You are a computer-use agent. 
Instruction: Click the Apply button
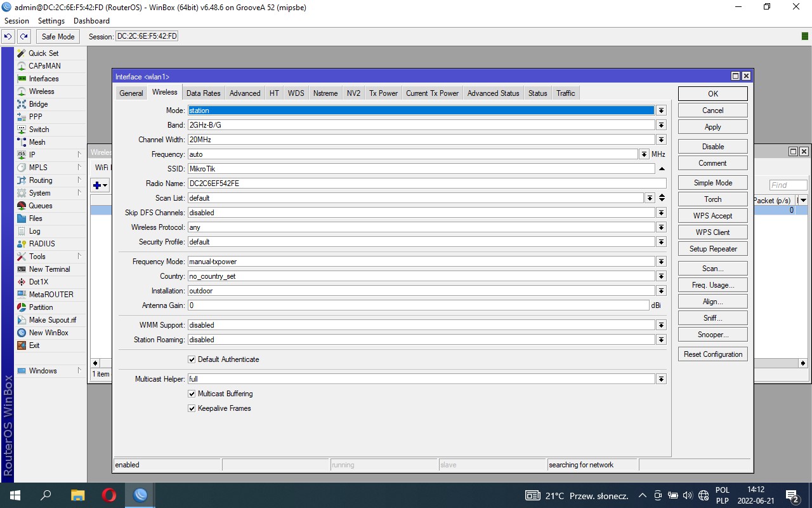point(713,127)
